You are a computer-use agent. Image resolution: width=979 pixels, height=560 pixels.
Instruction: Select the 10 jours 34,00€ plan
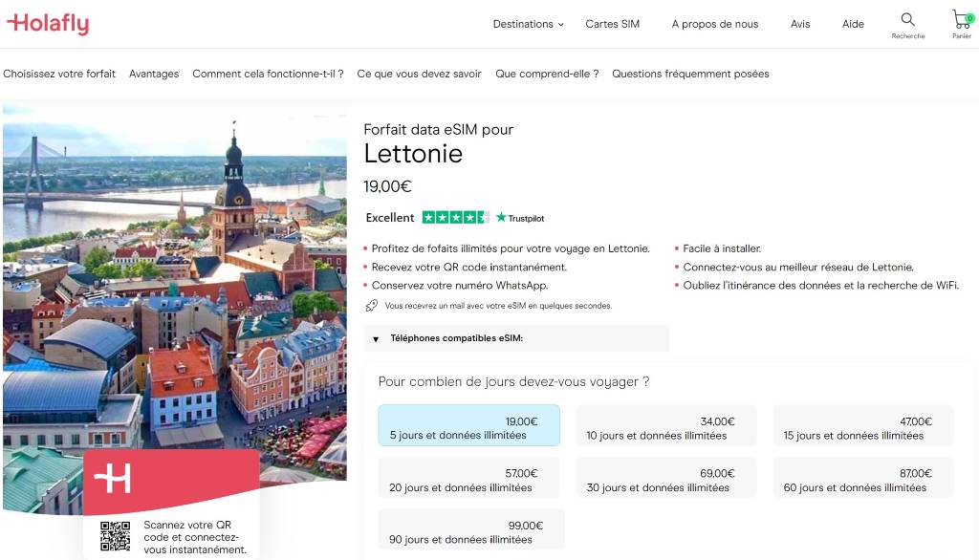pyautogui.click(x=666, y=426)
